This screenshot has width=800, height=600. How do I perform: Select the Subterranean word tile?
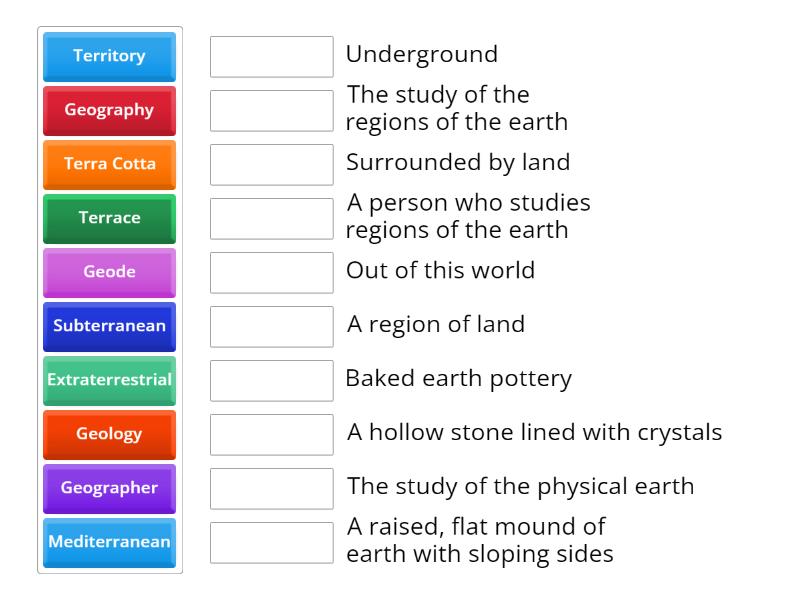108,326
